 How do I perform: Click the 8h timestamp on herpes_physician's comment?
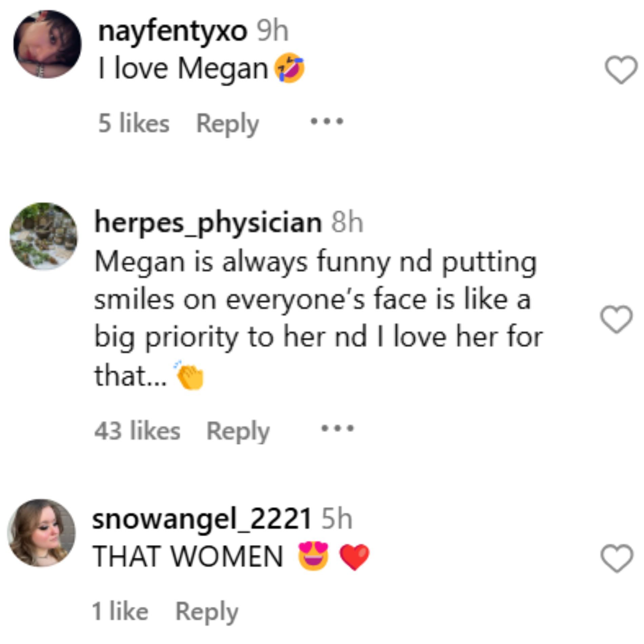click(x=347, y=223)
